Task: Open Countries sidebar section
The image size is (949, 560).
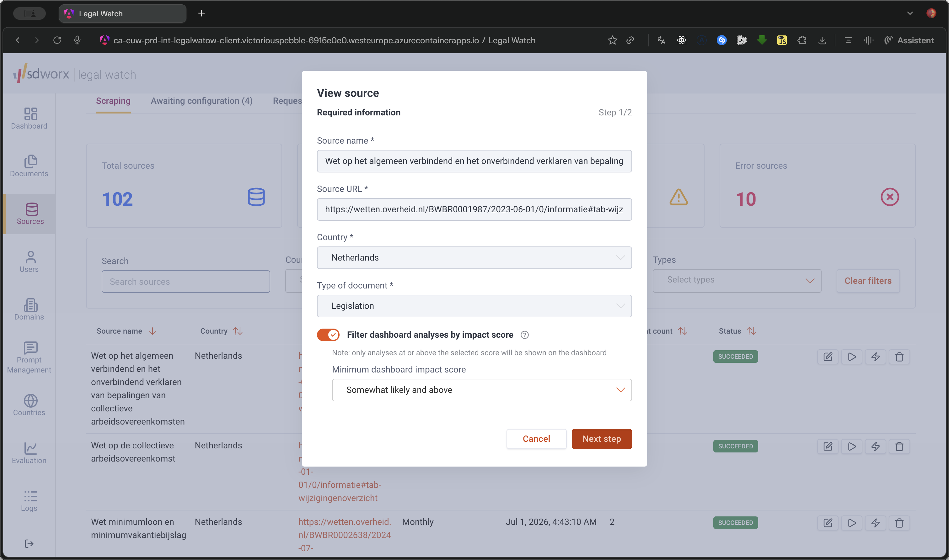Action: click(29, 405)
